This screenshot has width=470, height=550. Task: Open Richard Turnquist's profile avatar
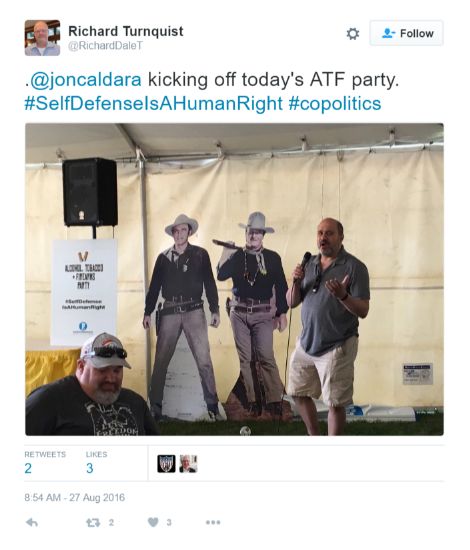[42, 38]
